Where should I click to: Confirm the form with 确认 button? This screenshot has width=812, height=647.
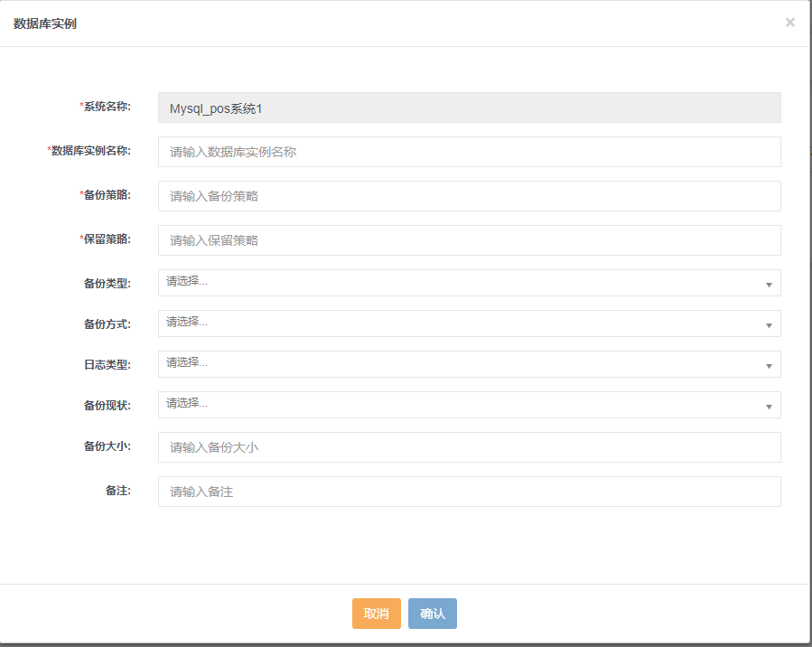coord(432,614)
